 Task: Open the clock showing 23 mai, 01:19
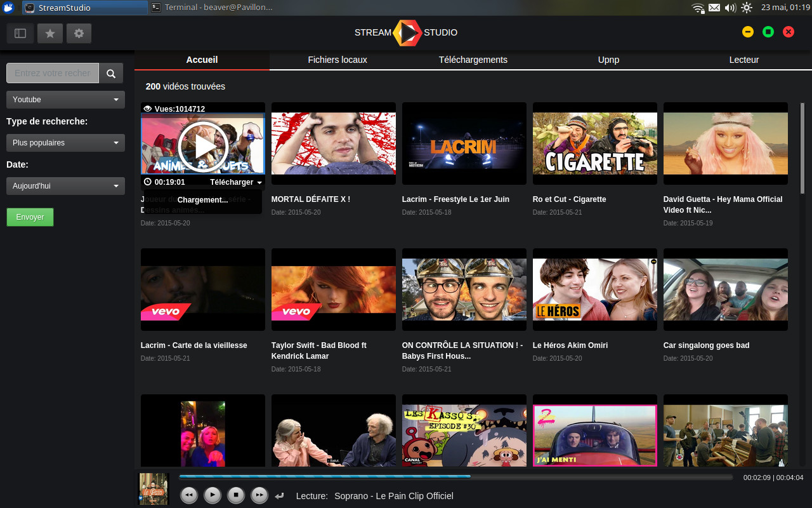pos(784,8)
